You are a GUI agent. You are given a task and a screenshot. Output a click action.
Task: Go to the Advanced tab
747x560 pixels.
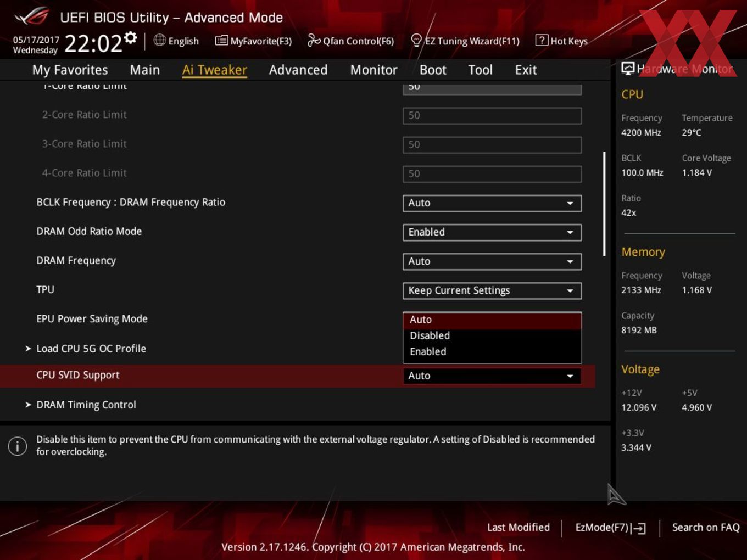pyautogui.click(x=298, y=70)
